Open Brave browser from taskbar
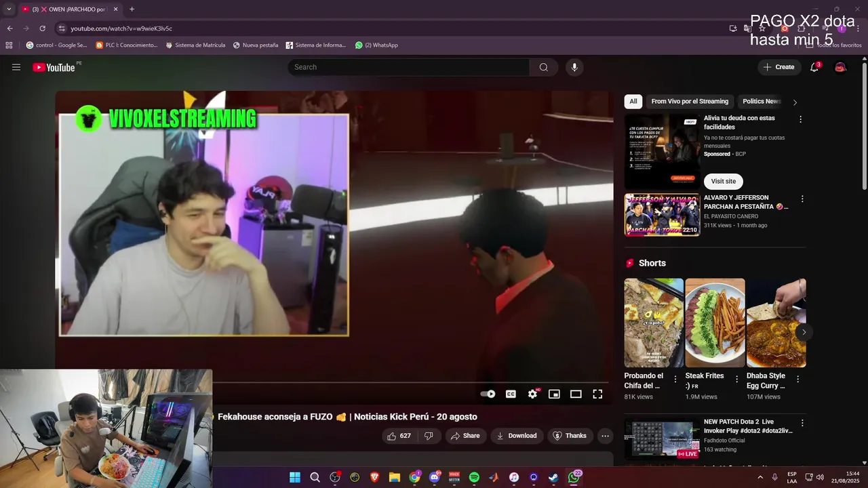 pos(374,477)
